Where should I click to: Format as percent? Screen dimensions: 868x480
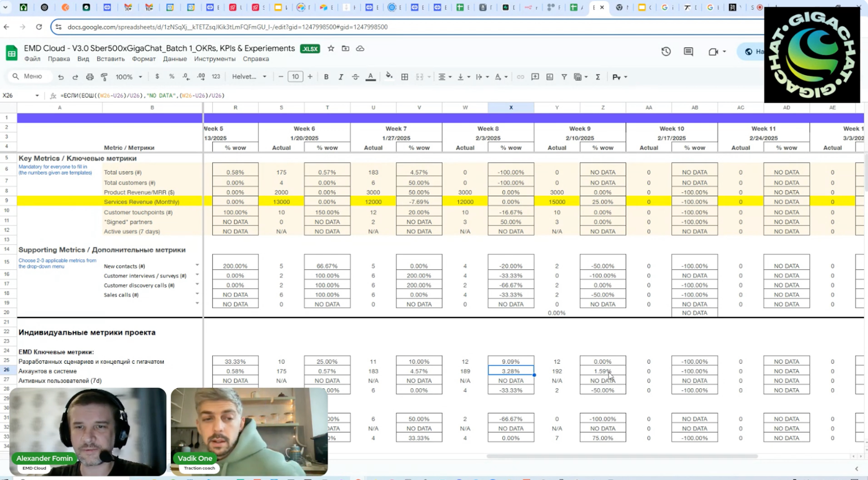[172, 77]
